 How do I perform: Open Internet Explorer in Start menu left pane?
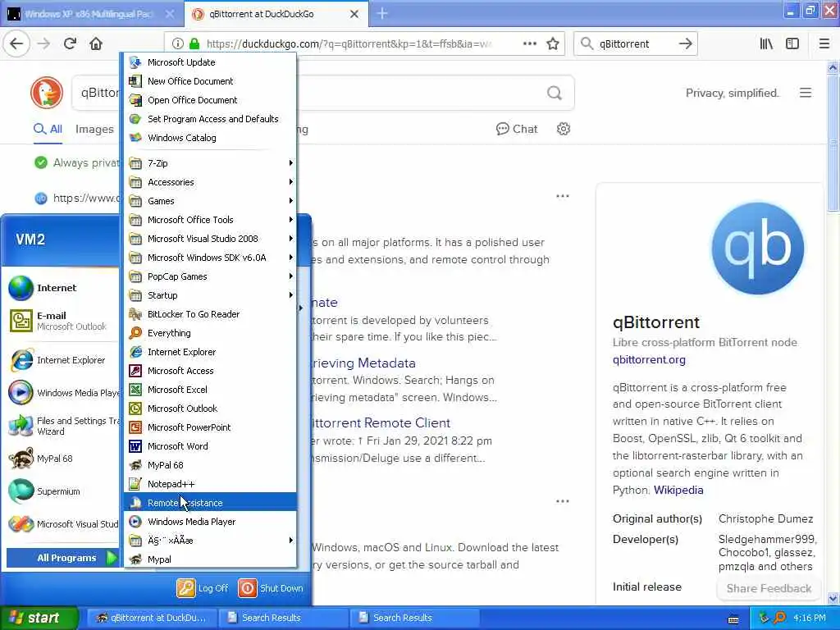click(x=62, y=360)
